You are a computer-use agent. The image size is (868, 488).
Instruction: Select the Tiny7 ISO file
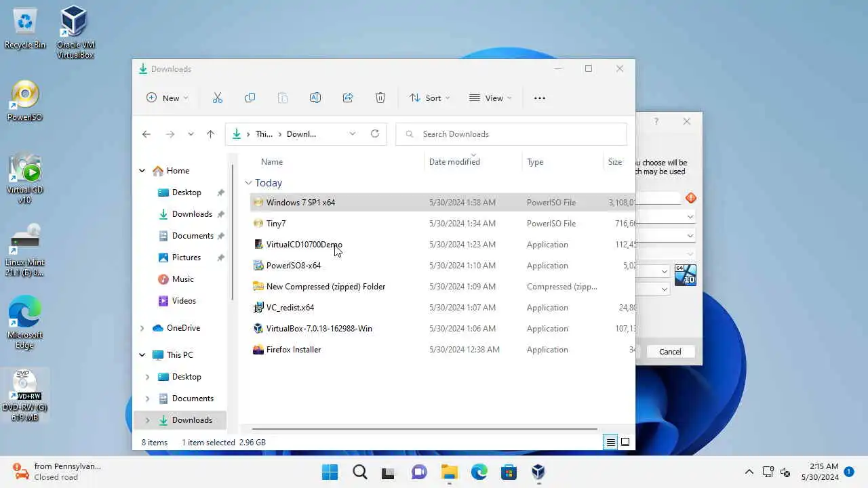[442, 224]
